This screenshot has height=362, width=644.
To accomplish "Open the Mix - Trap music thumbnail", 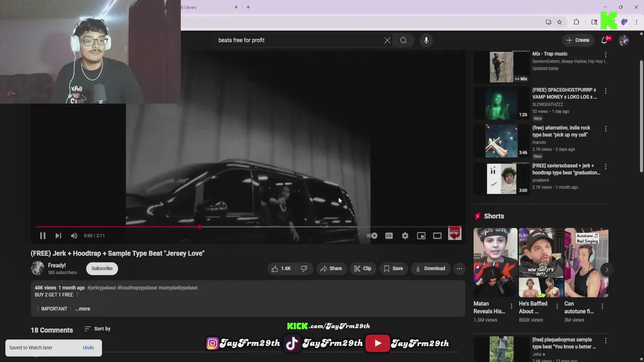I will (x=502, y=66).
